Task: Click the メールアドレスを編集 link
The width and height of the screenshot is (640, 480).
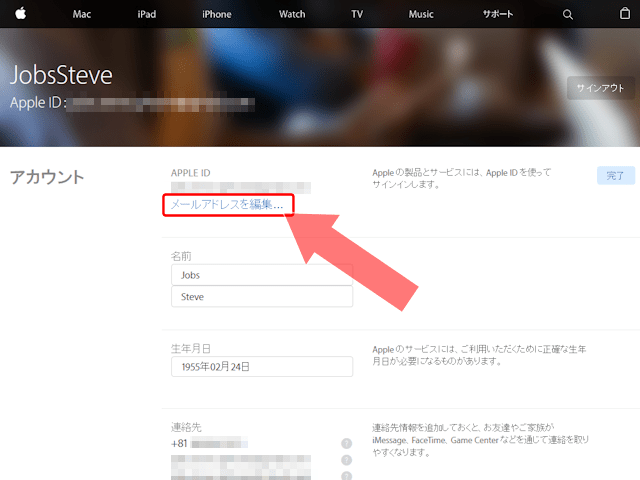Action: click(227, 204)
